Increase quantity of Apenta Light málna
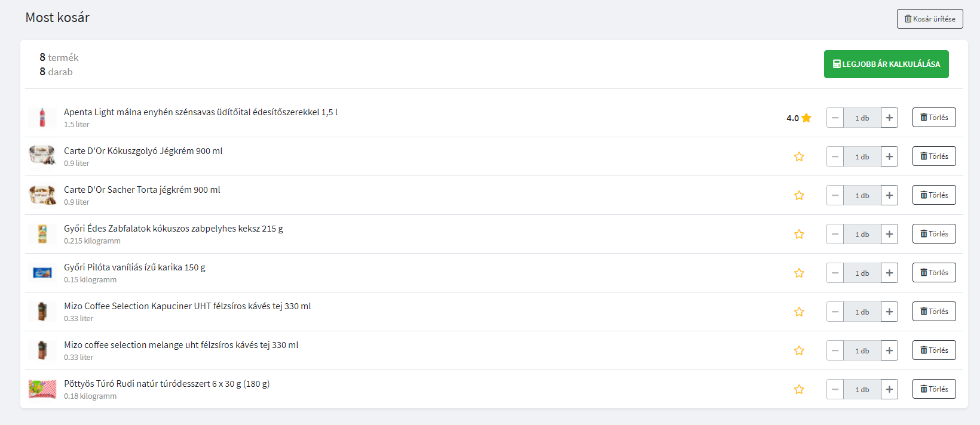The image size is (980, 425). (889, 118)
